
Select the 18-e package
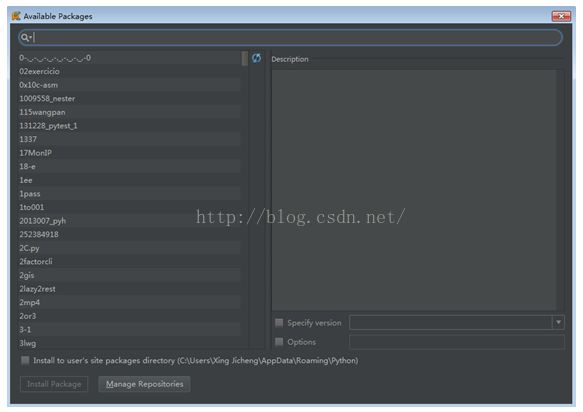click(129, 167)
